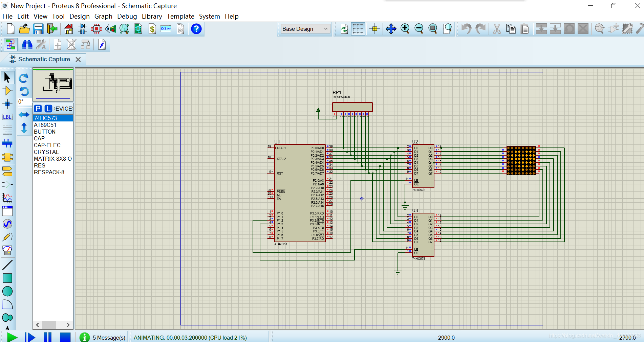Open the 5 Message(s) log
The width and height of the screenshot is (644, 342).
point(109,338)
